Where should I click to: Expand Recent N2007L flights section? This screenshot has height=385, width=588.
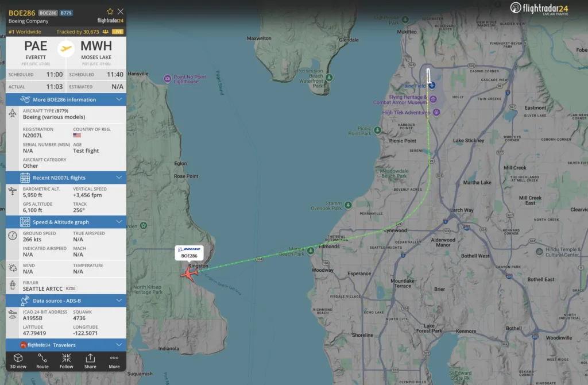pyautogui.click(x=66, y=178)
